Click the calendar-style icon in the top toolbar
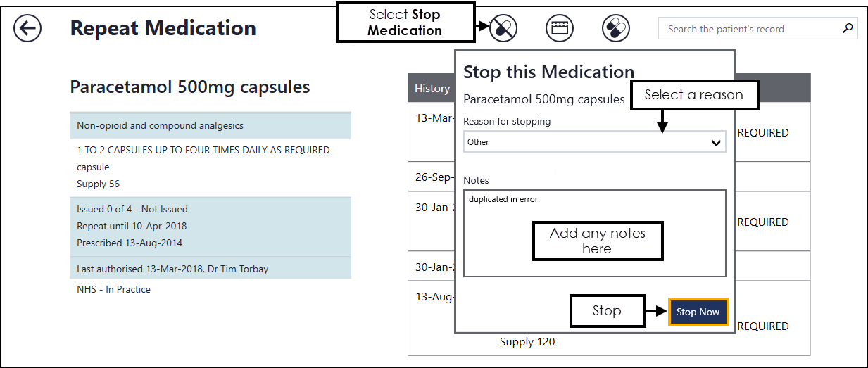This screenshot has height=368, width=868. 560,28
